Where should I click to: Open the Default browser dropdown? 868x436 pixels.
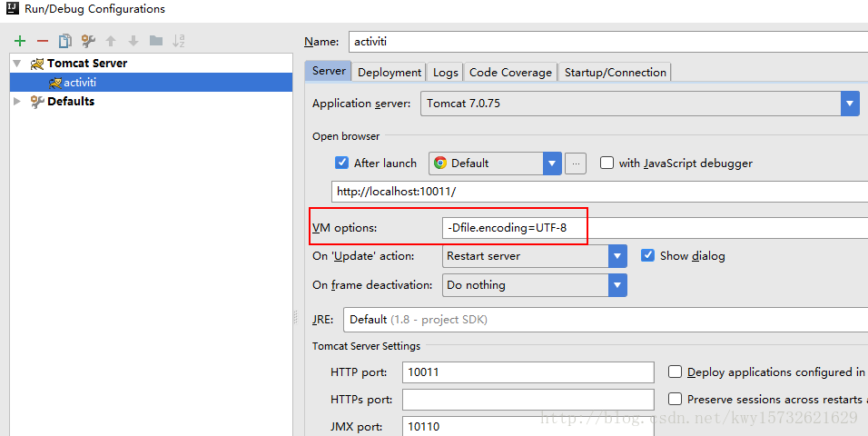(x=496, y=163)
